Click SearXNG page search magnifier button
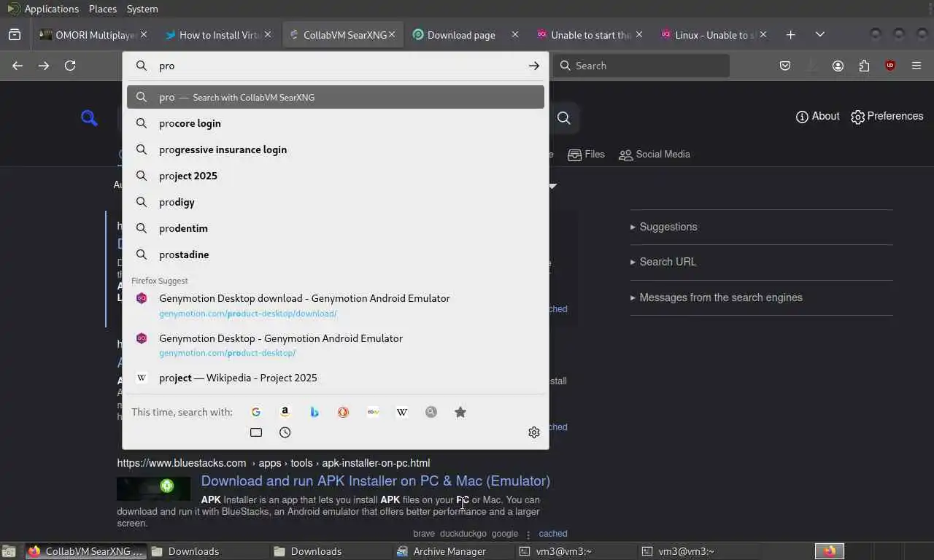The height and width of the screenshot is (560, 934). pos(564,118)
